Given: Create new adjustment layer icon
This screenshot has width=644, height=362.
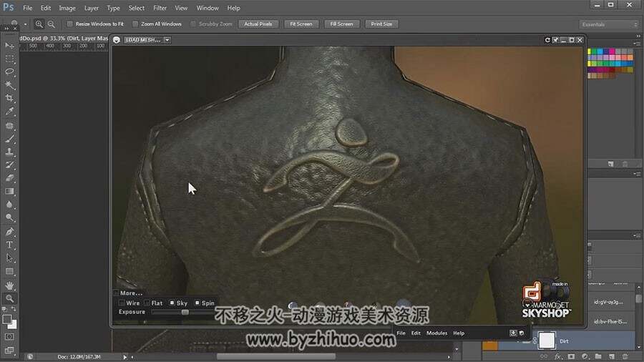Looking at the screenshot, I should (585, 356).
